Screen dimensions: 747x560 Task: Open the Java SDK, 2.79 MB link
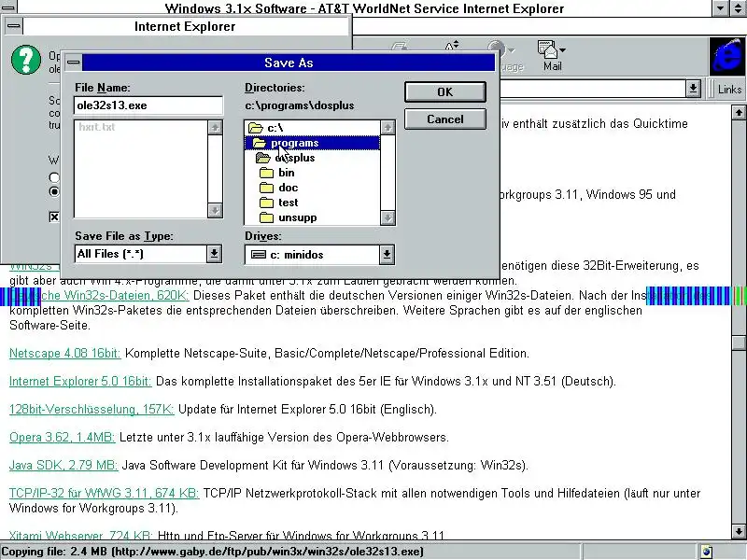(x=63, y=465)
